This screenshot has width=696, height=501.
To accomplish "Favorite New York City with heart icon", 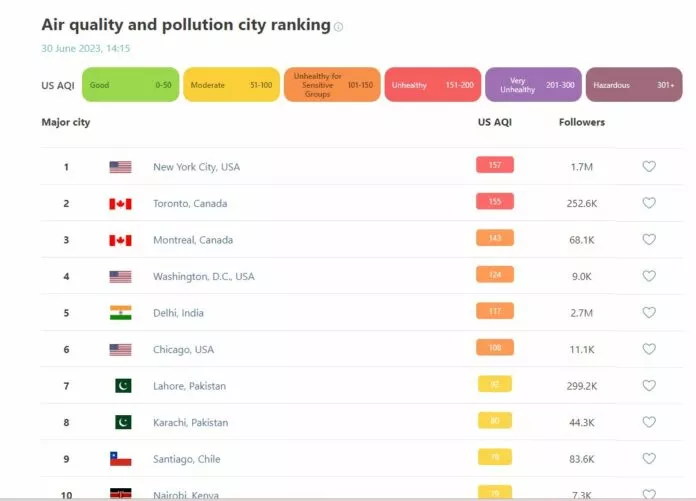I will (x=648, y=167).
